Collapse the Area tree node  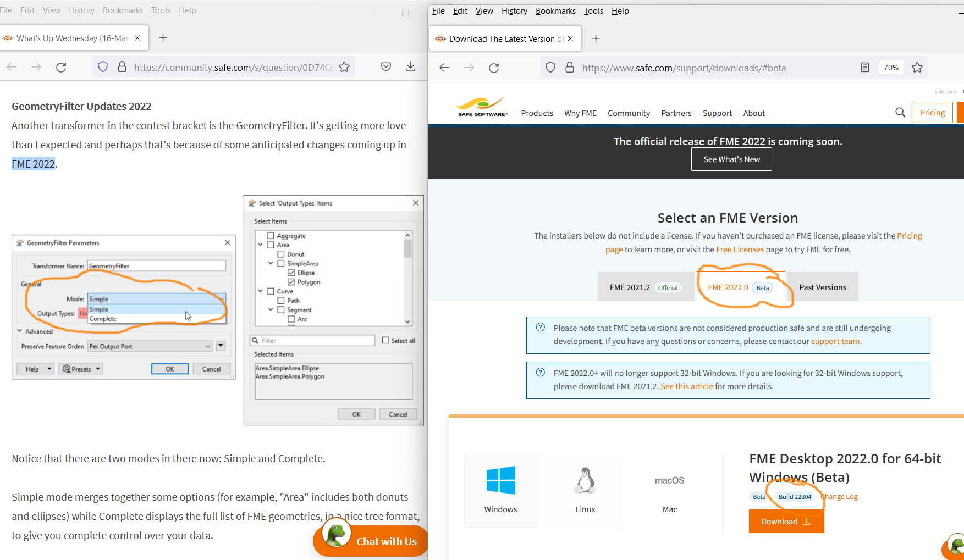click(261, 245)
